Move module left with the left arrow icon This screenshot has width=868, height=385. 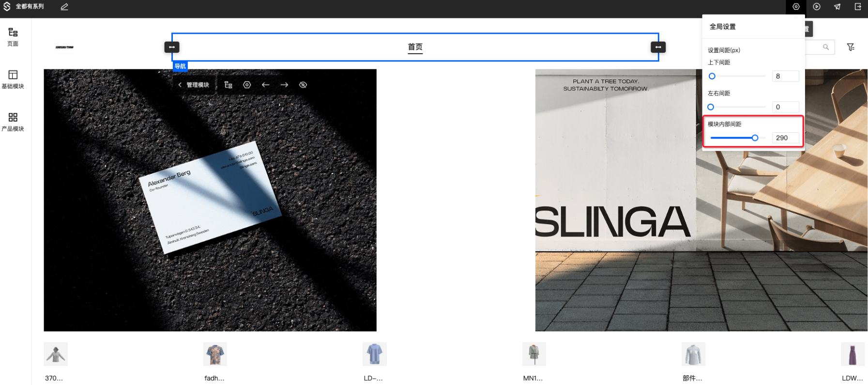coord(265,85)
